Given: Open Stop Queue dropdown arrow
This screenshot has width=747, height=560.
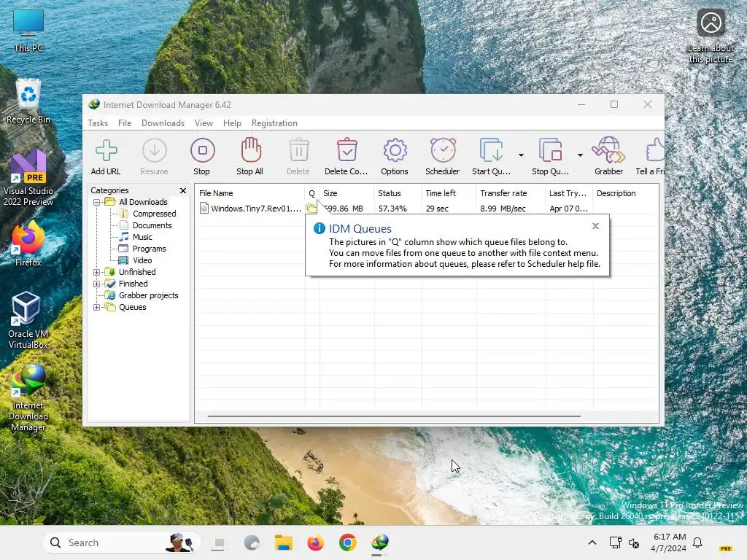Looking at the screenshot, I should 580,155.
